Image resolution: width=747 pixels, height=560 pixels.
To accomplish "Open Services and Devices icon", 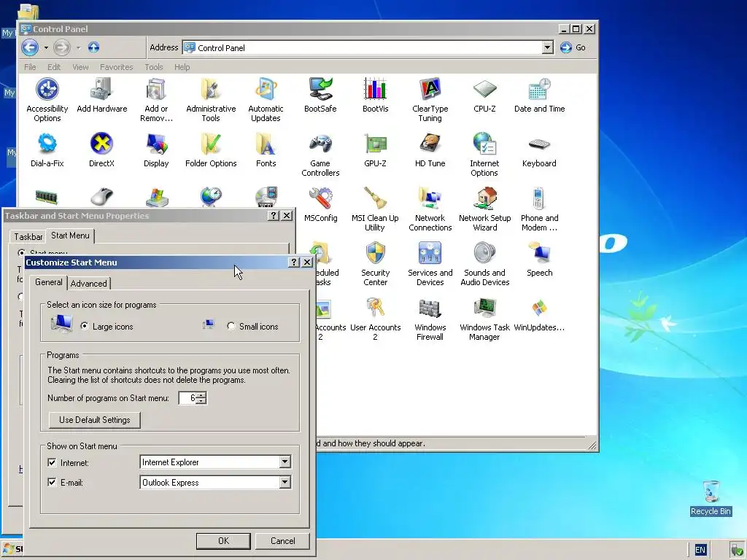I will 430,264.
